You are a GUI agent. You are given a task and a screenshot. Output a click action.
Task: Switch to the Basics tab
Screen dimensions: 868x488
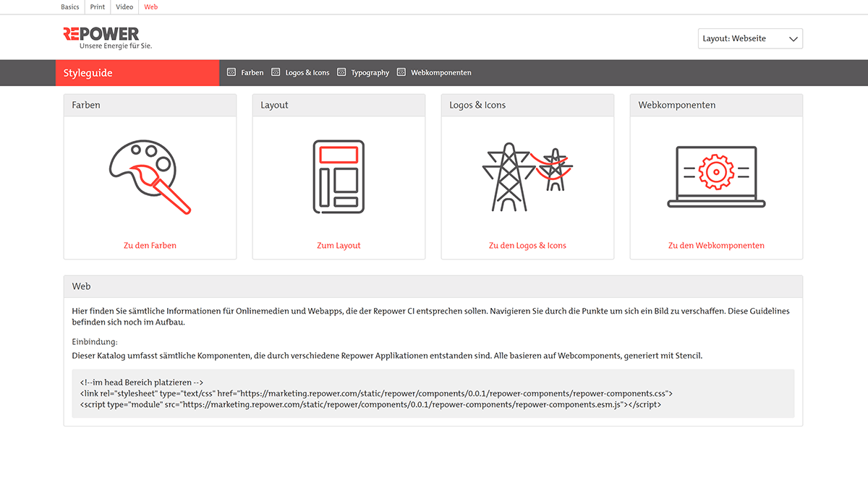69,7
